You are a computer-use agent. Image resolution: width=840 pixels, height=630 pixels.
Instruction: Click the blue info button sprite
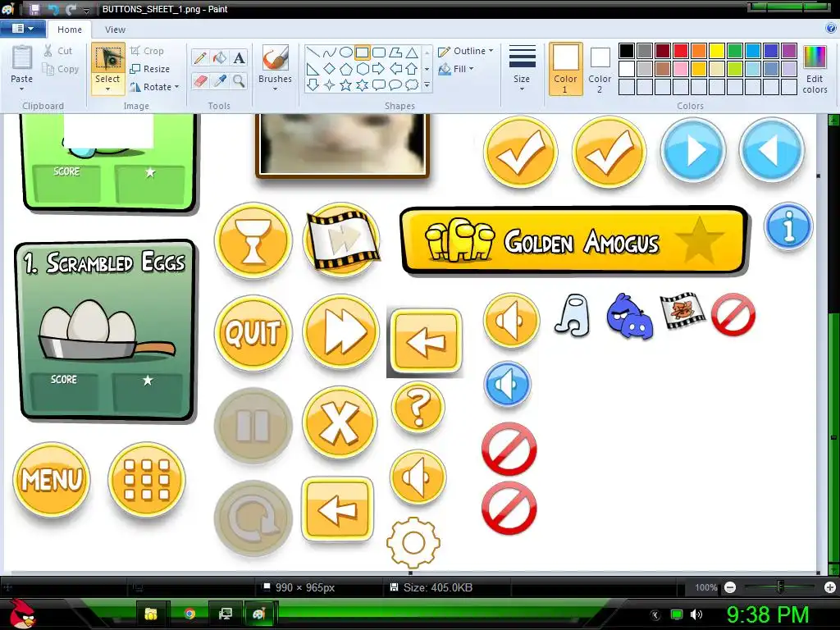click(x=788, y=226)
